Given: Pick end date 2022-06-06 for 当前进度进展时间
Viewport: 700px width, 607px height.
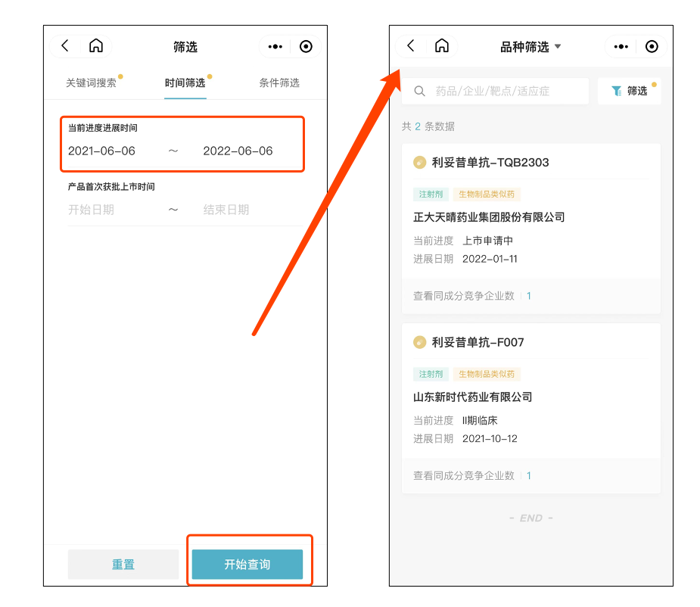Looking at the screenshot, I should coord(238,151).
